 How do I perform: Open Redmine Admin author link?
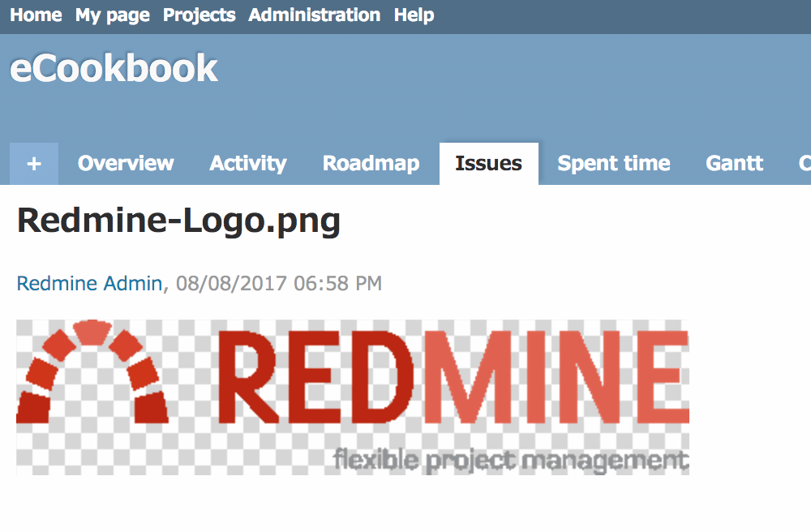pyautogui.click(x=89, y=283)
